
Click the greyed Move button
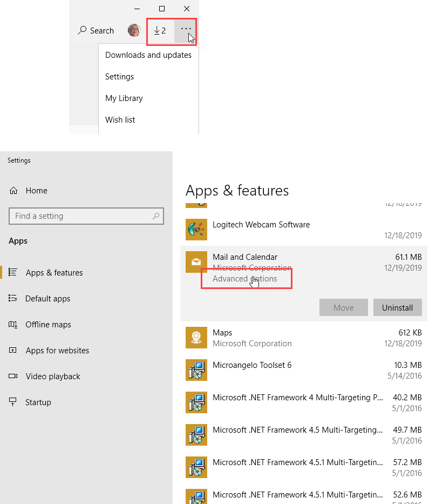tap(344, 307)
